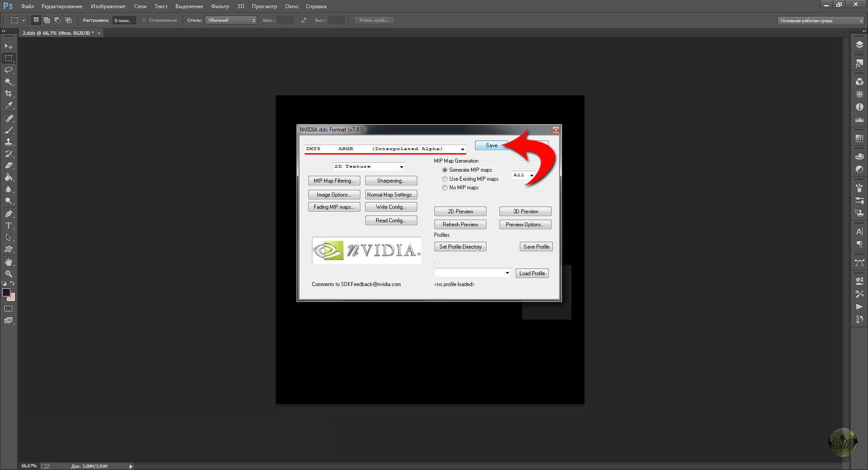Open the Изображение menu
This screenshot has width=868, height=470.
point(108,6)
